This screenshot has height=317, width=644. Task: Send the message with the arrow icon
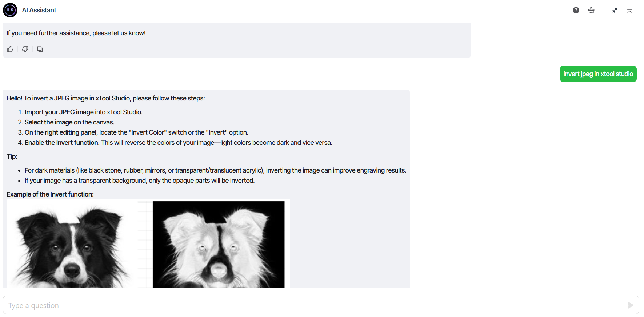(630, 305)
